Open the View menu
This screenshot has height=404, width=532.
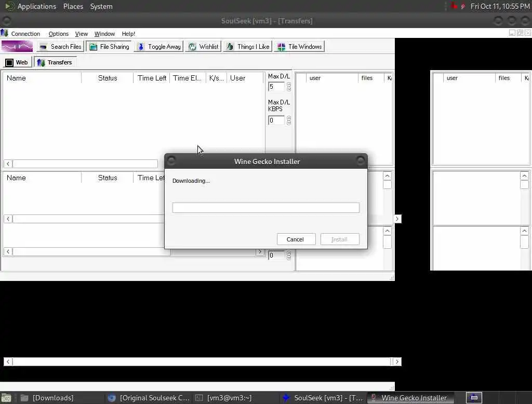pyautogui.click(x=81, y=34)
